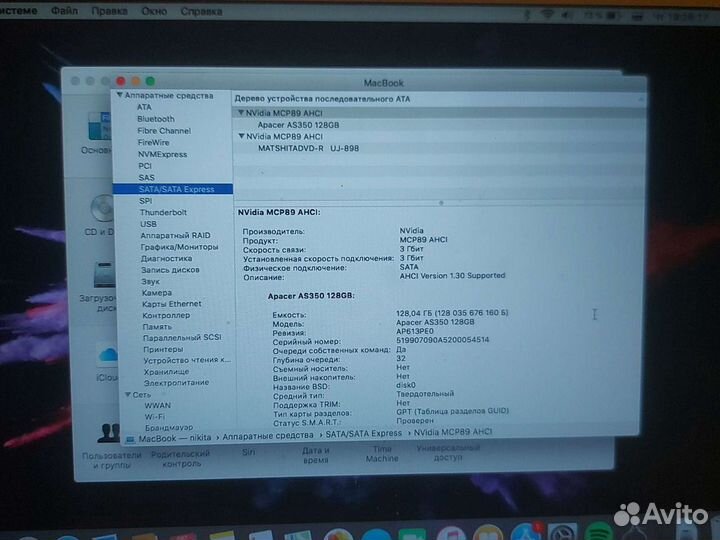This screenshot has height=540, width=720.
Task: Collapse the first NVidia MCP89 AHCI node
Action: [x=241, y=113]
